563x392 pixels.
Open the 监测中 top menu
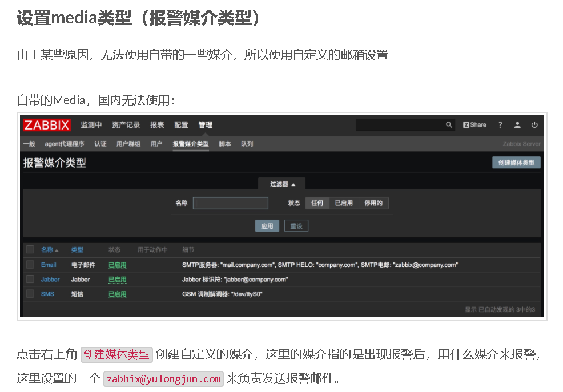[91, 125]
